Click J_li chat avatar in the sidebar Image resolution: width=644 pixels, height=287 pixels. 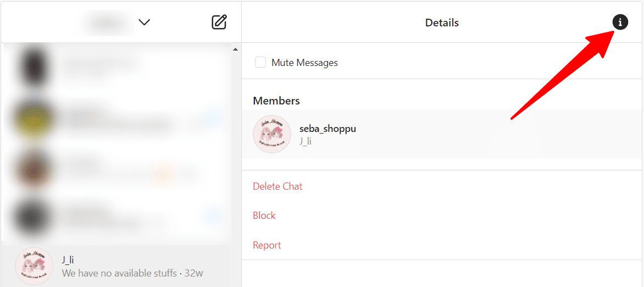(x=34, y=266)
